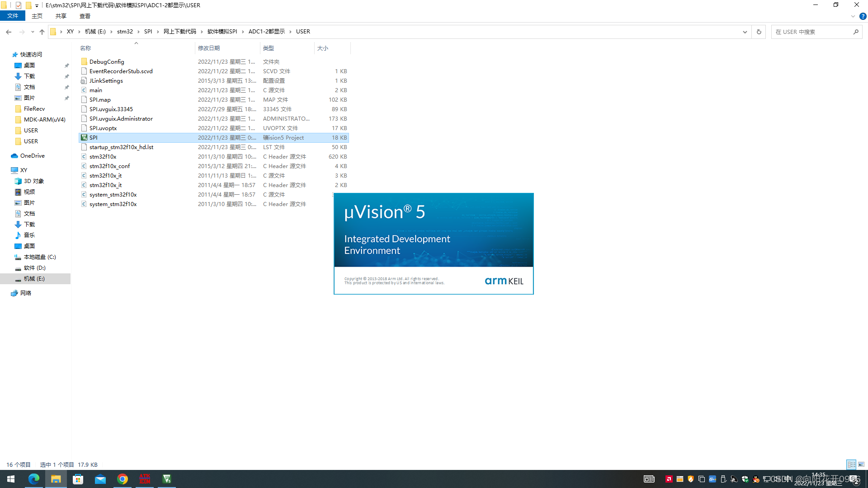The width and height of the screenshot is (868, 488).
Task: Open the recent locations dropdown arrow
Action: coord(33,32)
